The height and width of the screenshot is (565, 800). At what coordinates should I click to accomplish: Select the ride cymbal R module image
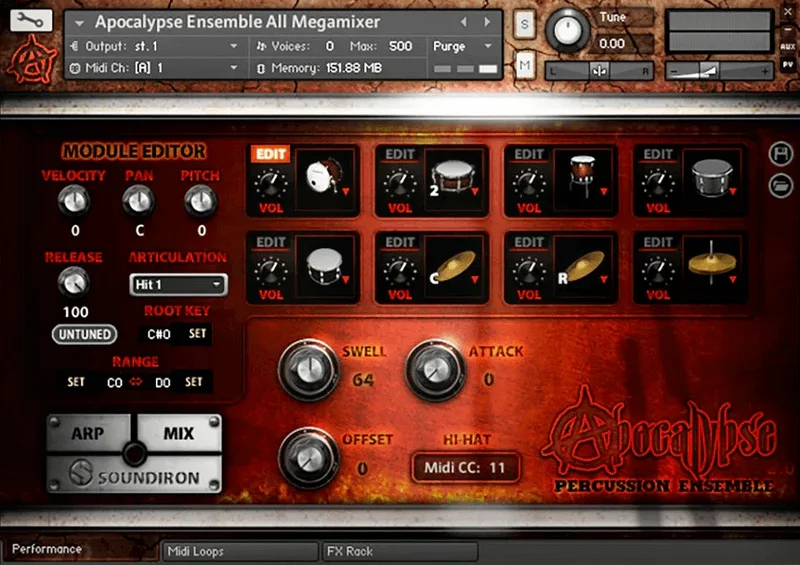[584, 267]
